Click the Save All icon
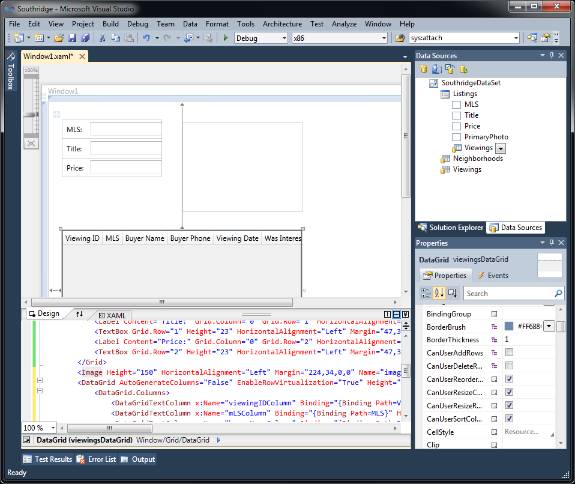 [85, 38]
